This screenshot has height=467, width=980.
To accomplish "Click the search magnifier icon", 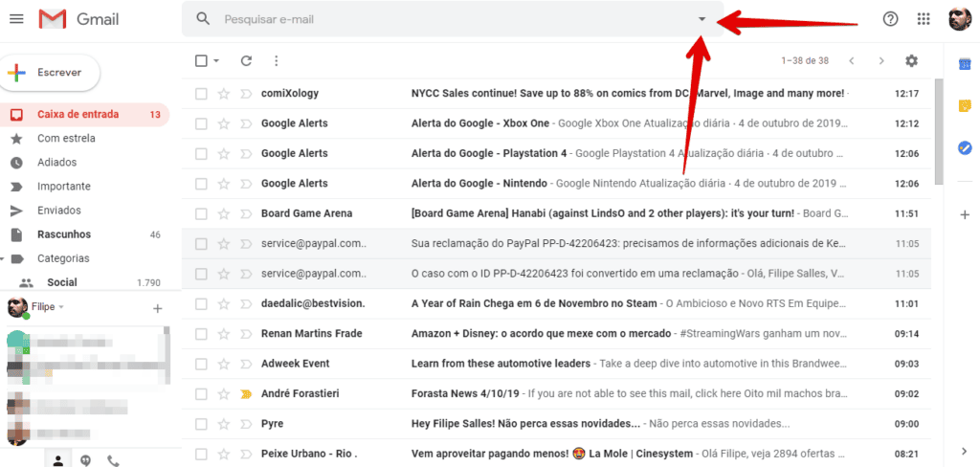I will point(203,19).
